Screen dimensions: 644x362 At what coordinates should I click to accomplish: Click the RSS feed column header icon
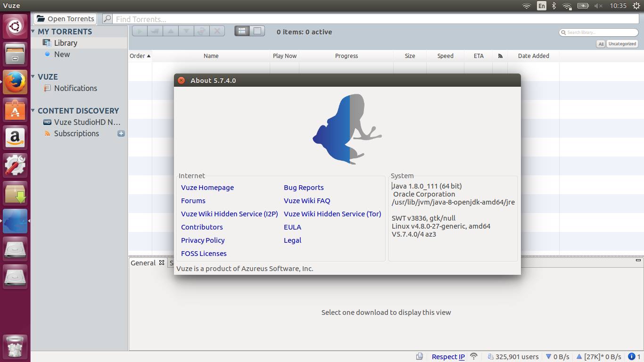(500, 56)
